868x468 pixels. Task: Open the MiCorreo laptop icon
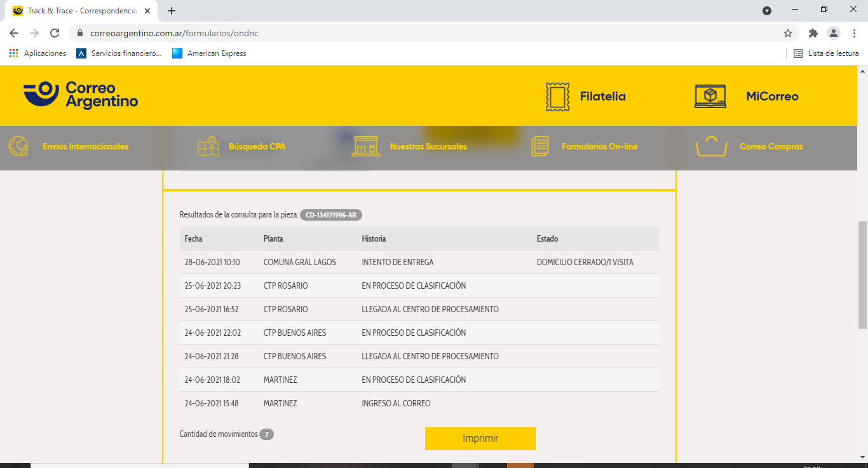pos(710,97)
